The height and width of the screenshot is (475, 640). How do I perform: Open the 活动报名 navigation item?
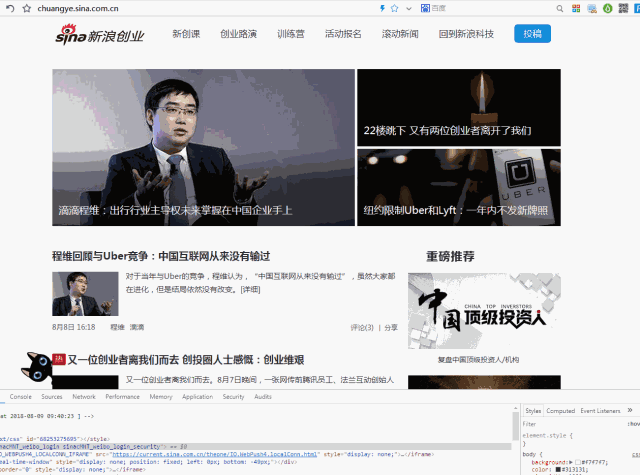pyautogui.click(x=343, y=34)
